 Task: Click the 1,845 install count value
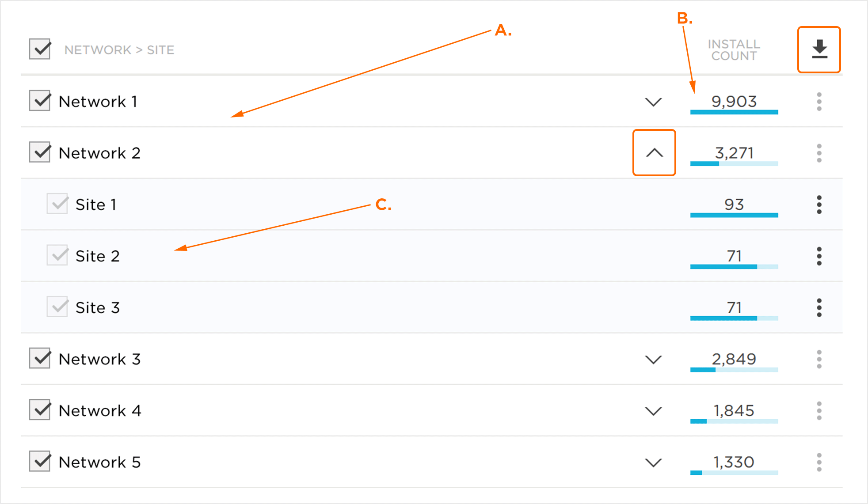click(734, 410)
